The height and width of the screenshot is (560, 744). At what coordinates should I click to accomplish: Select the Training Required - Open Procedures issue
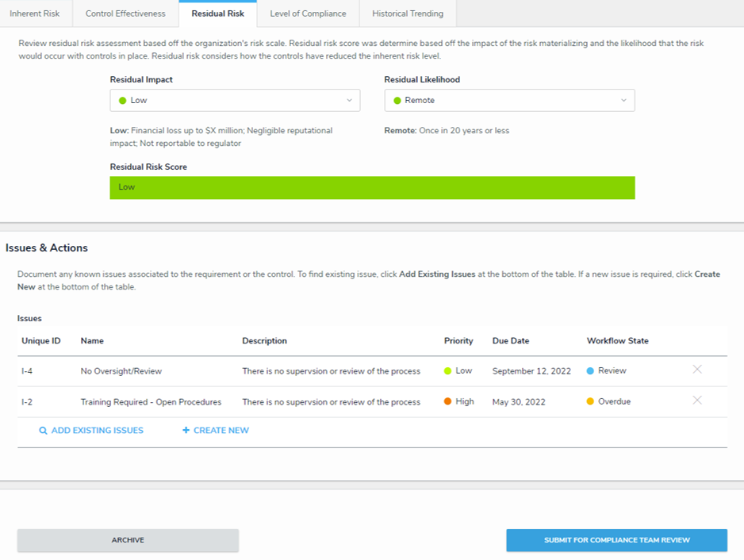pyautogui.click(x=151, y=402)
